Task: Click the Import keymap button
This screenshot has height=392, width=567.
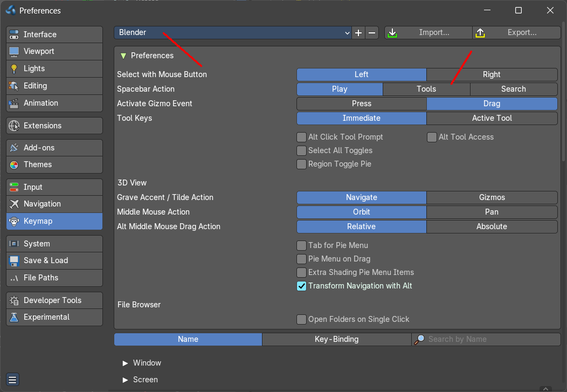Action: [428, 32]
